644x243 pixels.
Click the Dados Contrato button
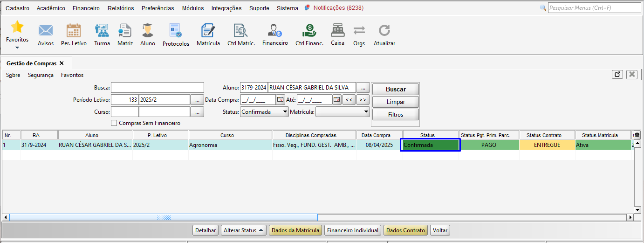pos(405,230)
